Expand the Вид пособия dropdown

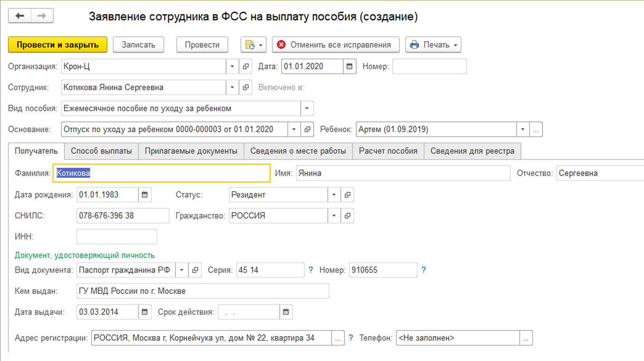(307, 108)
